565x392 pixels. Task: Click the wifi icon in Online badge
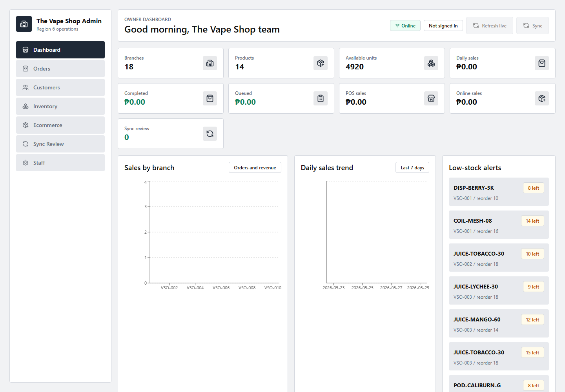tap(397, 26)
